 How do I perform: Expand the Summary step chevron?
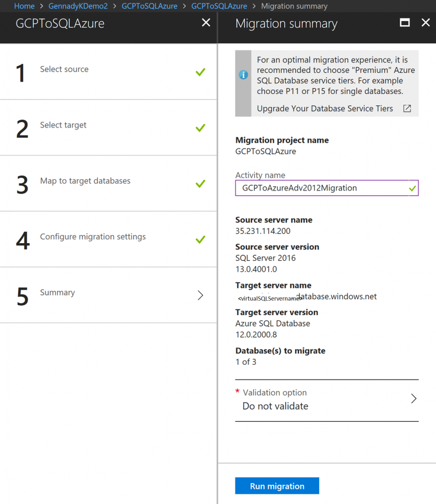200,295
